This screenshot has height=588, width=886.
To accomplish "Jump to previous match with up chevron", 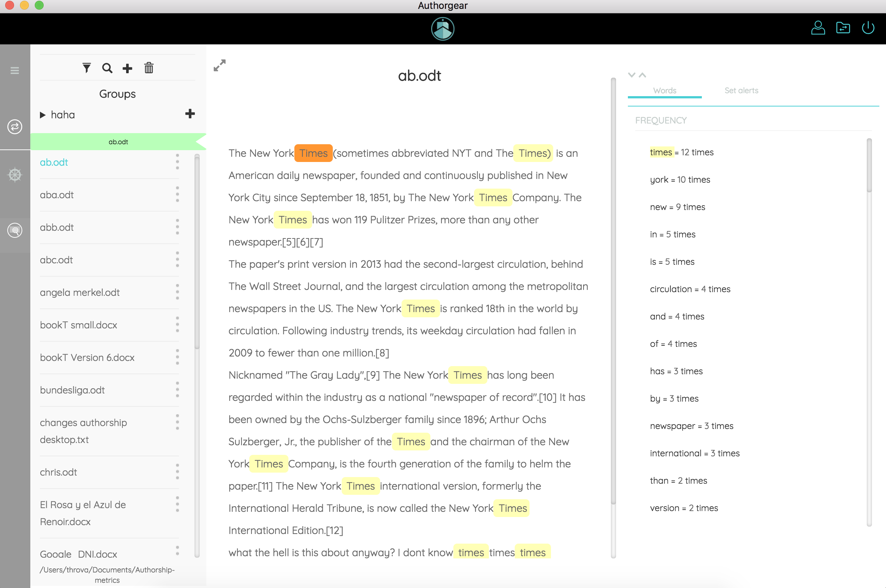I will click(642, 75).
